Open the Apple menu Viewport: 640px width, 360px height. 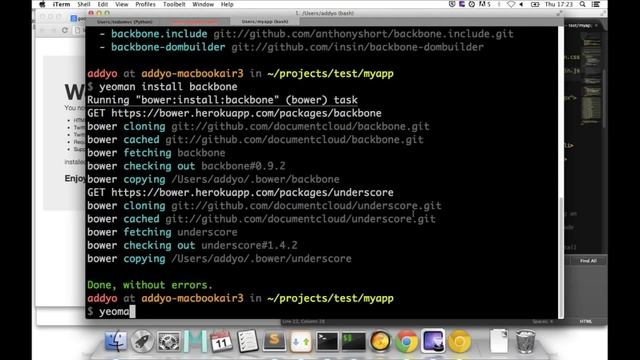coord(42,4)
